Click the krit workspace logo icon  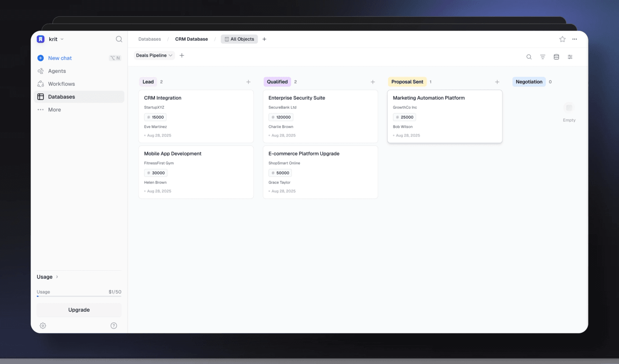pyautogui.click(x=40, y=39)
